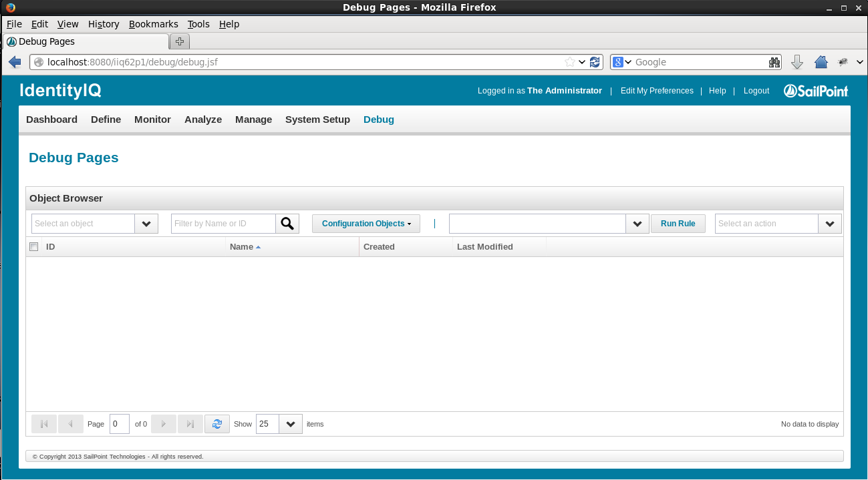The image size is (868, 480).
Task: Open the System Setup menu
Action: click(317, 119)
